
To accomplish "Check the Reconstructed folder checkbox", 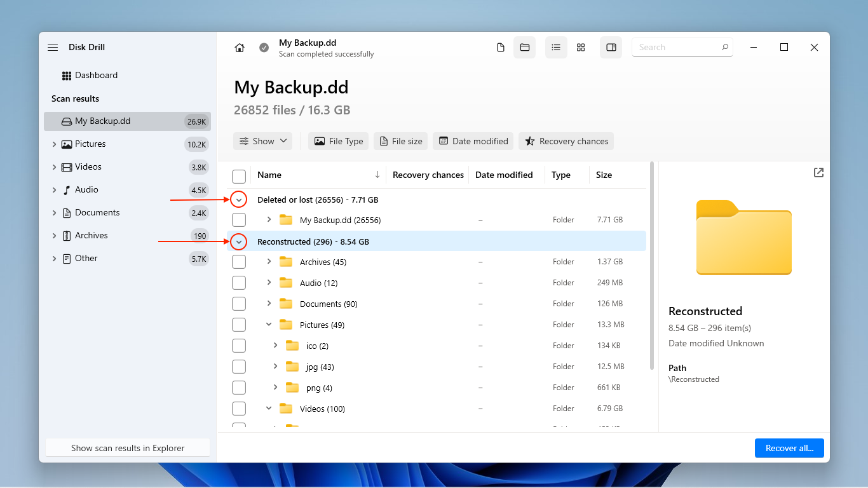I will [x=239, y=241].
